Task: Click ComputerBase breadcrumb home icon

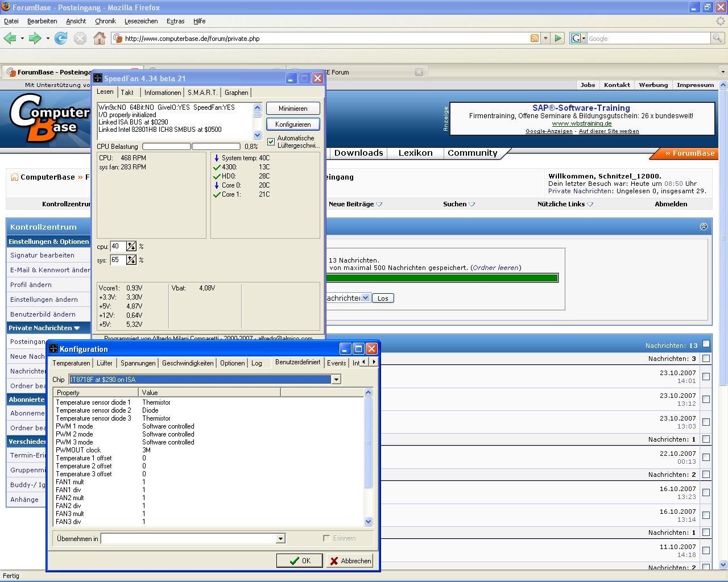Action: click(x=15, y=177)
